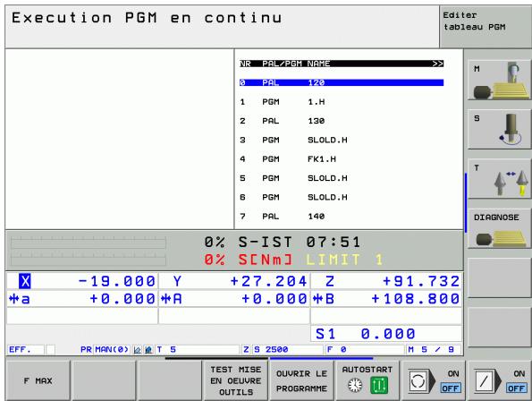Click the Editer tableau PGM button
This screenshot has height=401, width=532.
[x=486, y=27]
